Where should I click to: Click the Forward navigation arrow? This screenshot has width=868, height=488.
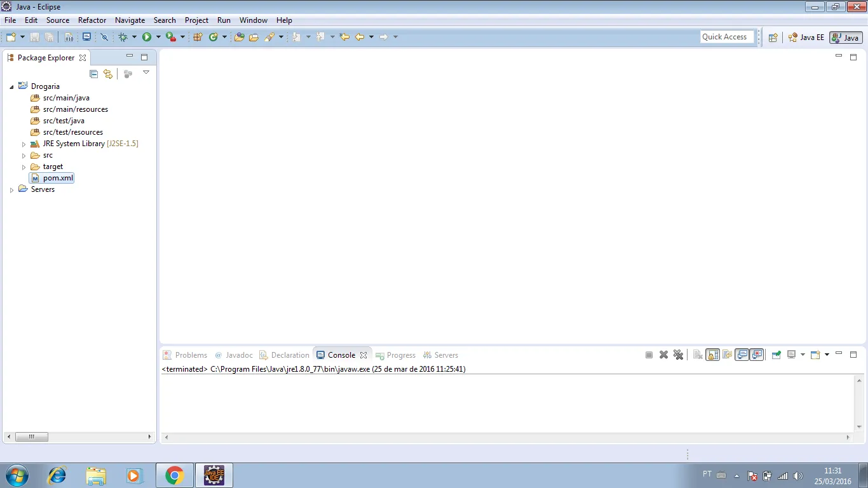pyautogui.click(x=384, y=37)
